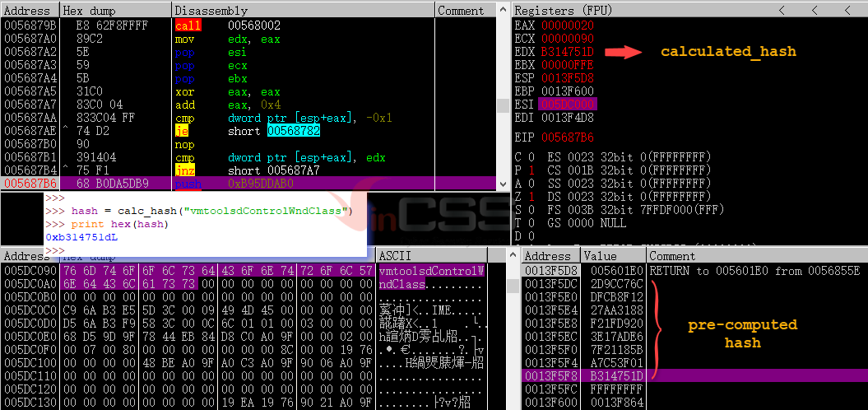Viewport: 868px width, 410px height.
Task: Select the 'jnz short 005687A7' instruction
Action: click(248, 170)
